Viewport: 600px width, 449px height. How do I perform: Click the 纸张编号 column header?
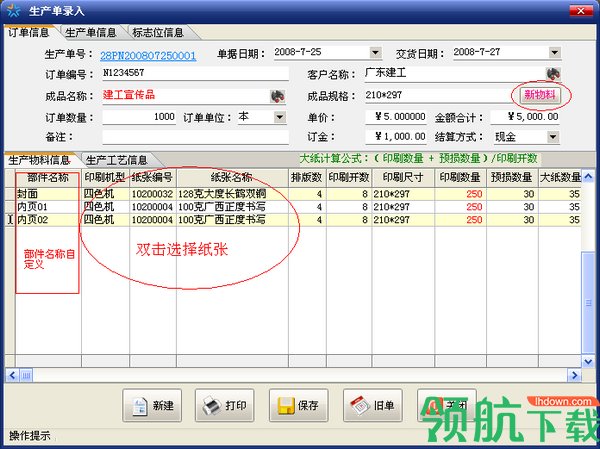[x=153, y=178]
